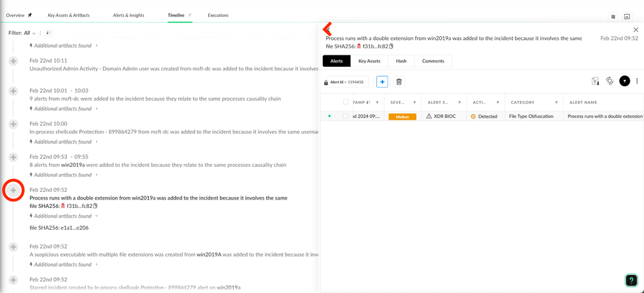Toggle timeline sort order button
The height and width of the screenshot is (293, 644).
pos(48,33)
